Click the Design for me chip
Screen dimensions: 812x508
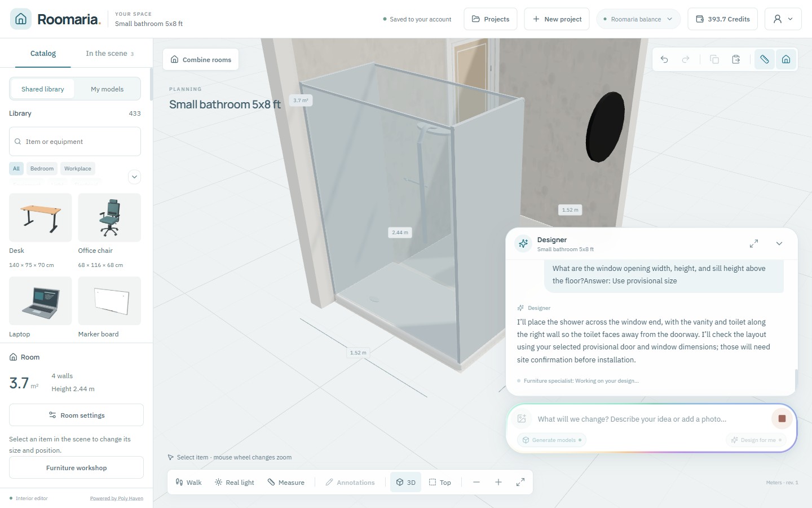pyautogui.click(x=756, y=440)
